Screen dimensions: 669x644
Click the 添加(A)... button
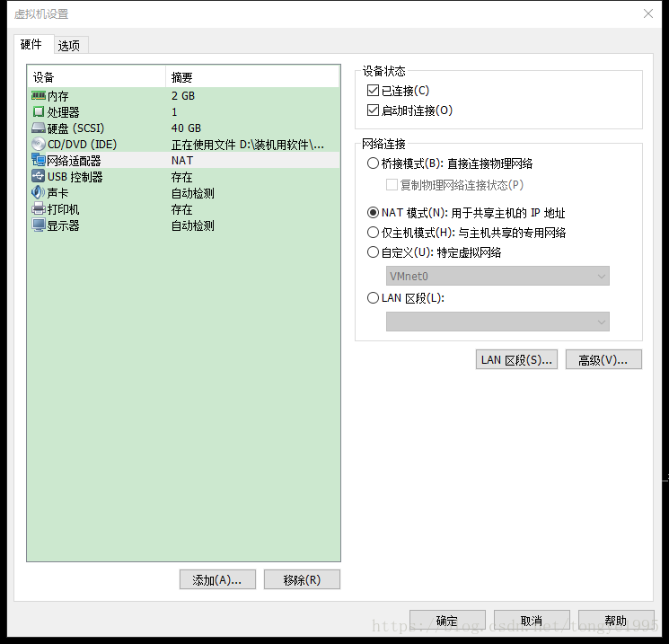[x=217, y=579]
